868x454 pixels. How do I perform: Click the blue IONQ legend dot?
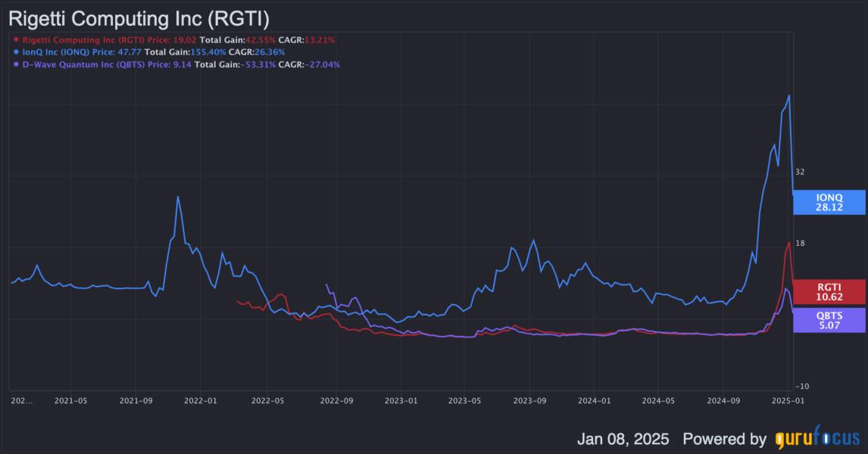point(17,51)
